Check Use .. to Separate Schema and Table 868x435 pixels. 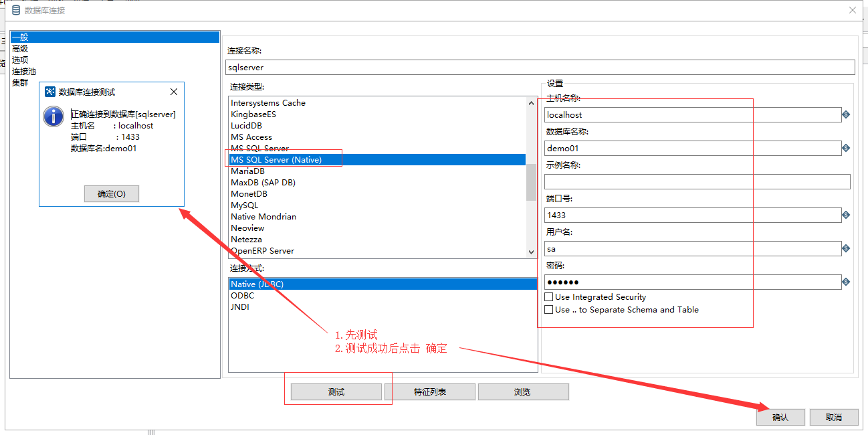point(549,309)
